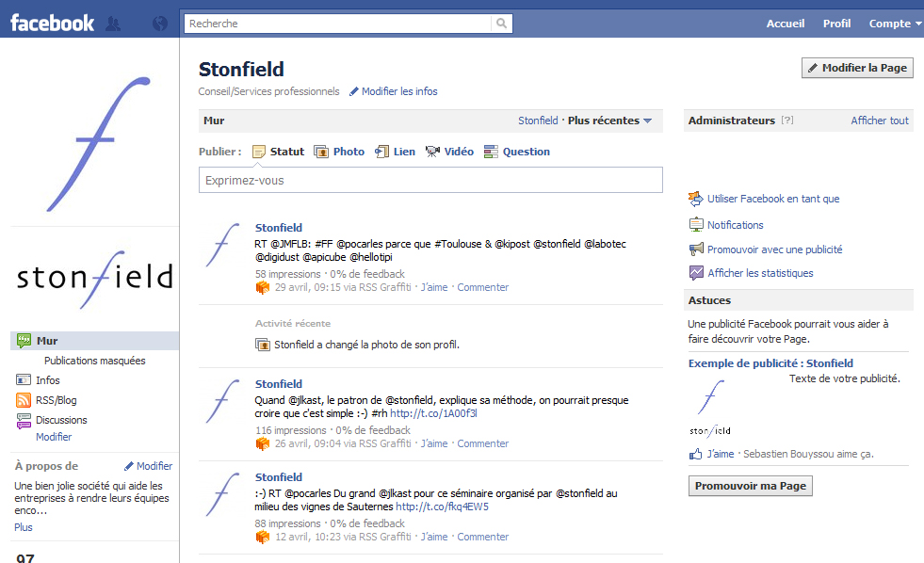Click Modifier in À propos de
Screen dimensions: 924x563
pos(154,466)
